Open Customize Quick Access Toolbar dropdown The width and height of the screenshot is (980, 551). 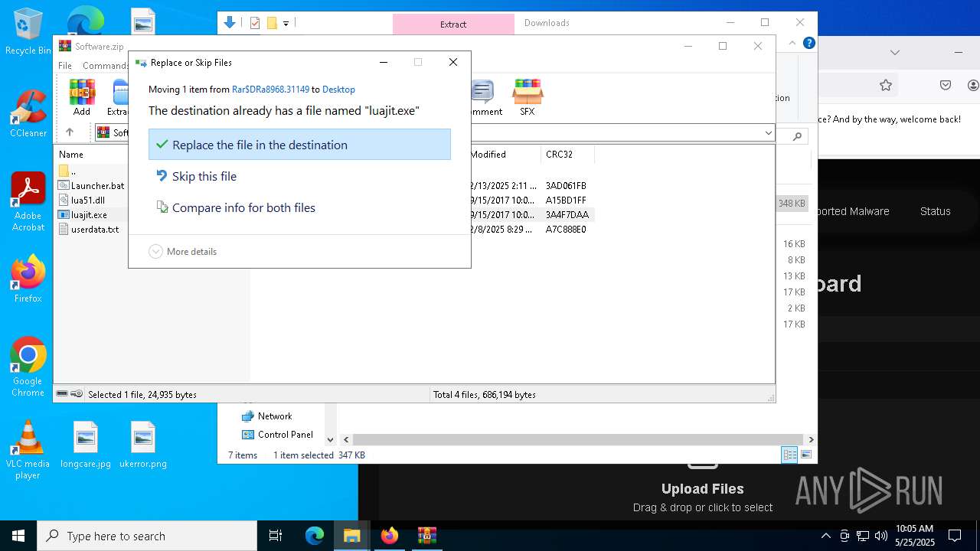[x=286, y=24]
